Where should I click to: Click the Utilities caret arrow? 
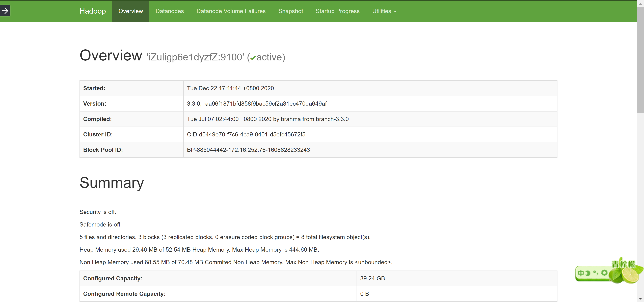(x=395, y=12)
